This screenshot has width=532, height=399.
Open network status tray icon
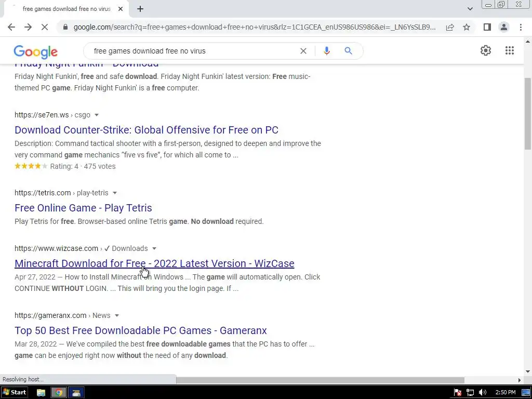[x=470, y=393]
